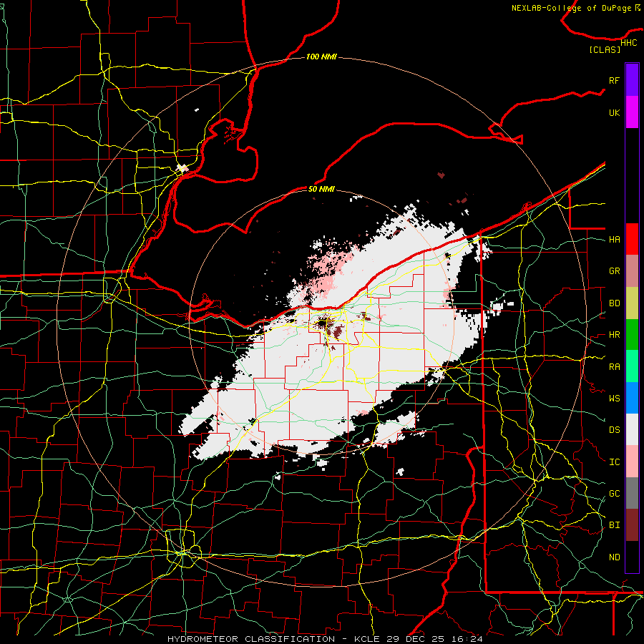Click the HA legend label
This screenshot has width=644, height=644.
tap(614, 240)
